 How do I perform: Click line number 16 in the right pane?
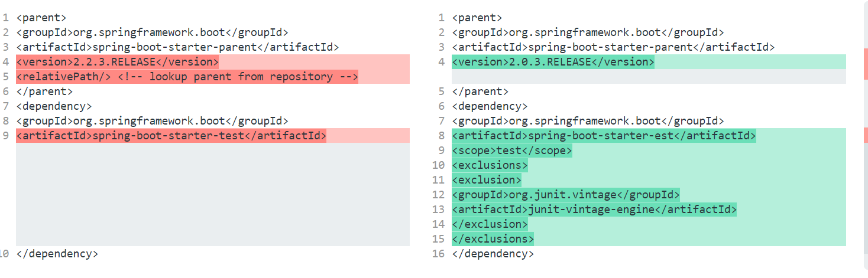[438, 254]
